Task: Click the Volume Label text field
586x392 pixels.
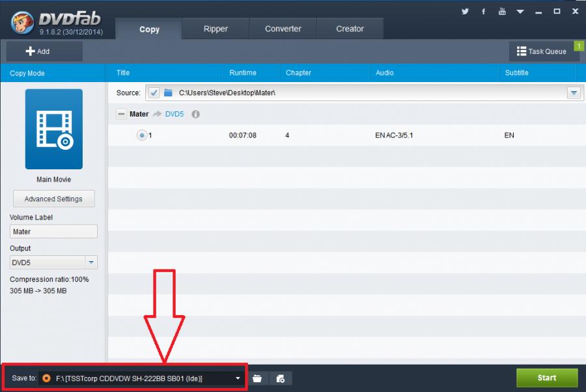Action: (x=54, y=231)
